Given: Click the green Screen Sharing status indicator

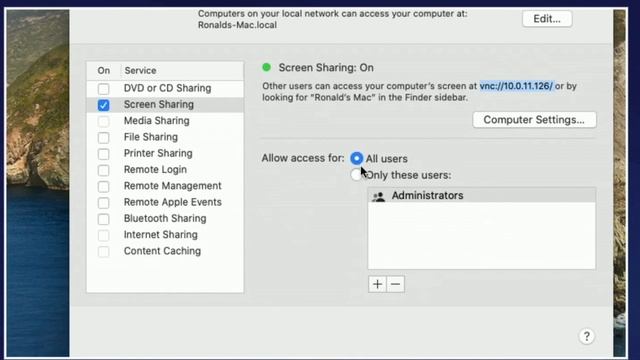Looking at the screenshot, I should click(x=267, y=67).
